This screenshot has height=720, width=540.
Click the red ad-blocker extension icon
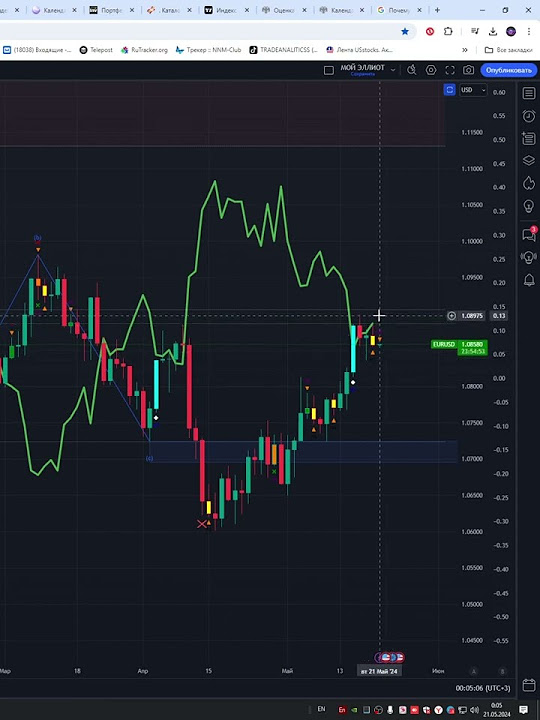coord(430,31)
